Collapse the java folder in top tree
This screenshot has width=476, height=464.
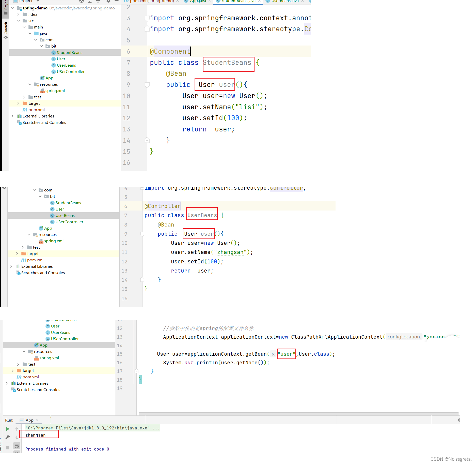pyautogui.click(x=30, y=33)
